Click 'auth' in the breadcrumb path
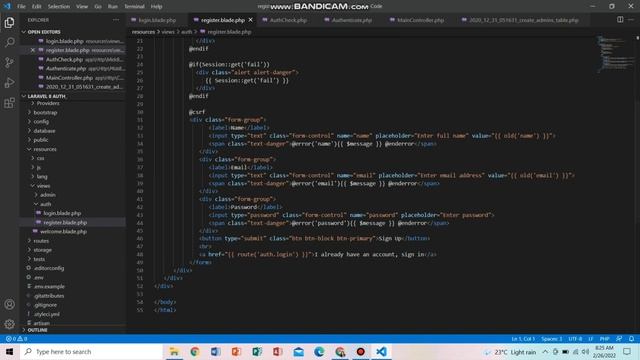 coord(186,32)
